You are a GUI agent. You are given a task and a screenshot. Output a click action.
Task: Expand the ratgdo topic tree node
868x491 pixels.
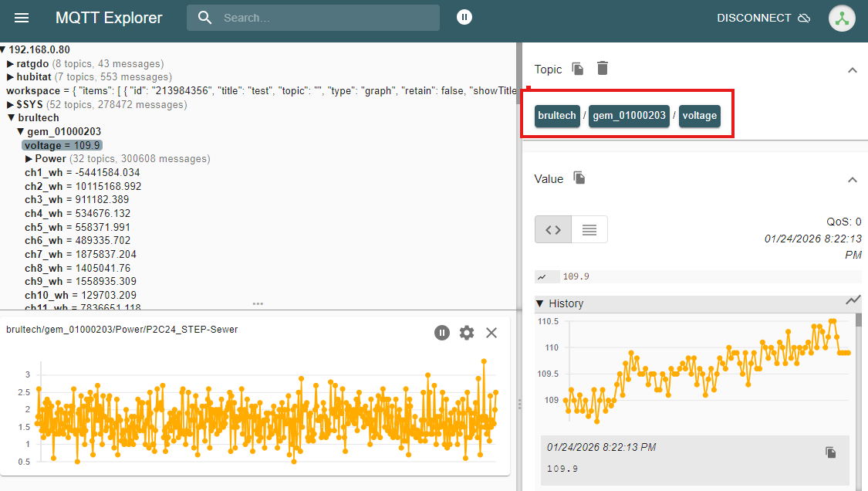click(x=11, y=63)
